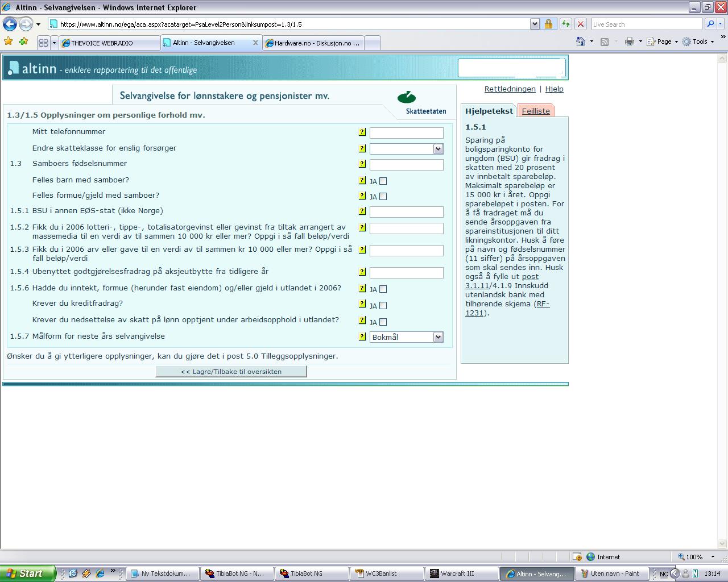Click help icon for 1.5.3 arv eller gave

point(362,250)
